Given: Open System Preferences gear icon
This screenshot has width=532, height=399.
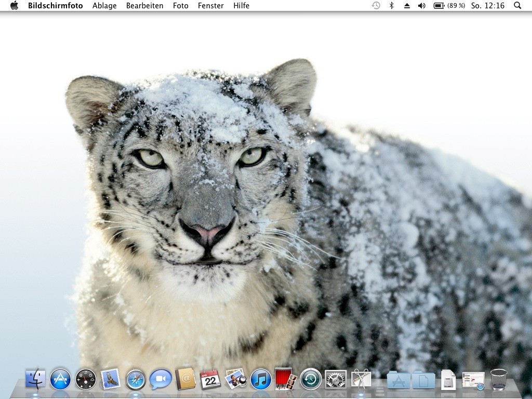Looking at the screenshot, I should [336, 379].
